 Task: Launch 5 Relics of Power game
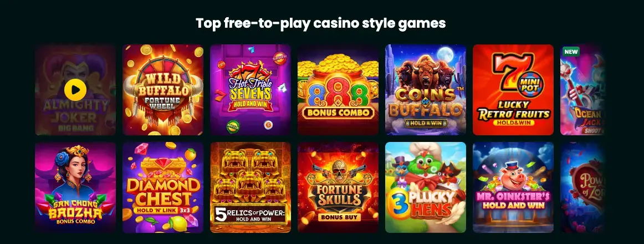click(x=250, y=187)
